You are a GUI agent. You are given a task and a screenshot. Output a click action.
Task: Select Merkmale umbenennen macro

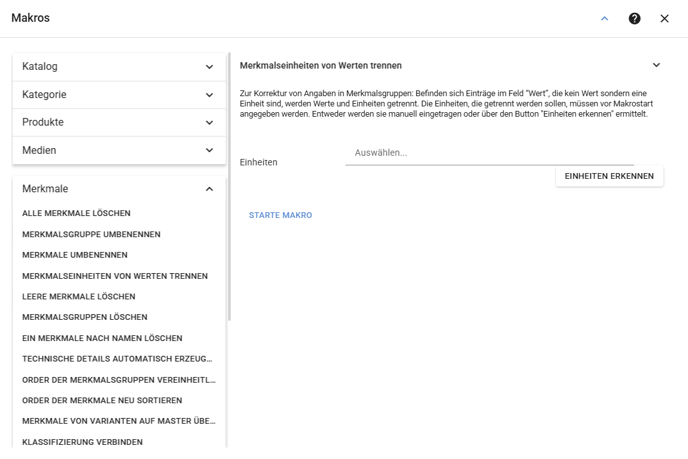[75, 255]
